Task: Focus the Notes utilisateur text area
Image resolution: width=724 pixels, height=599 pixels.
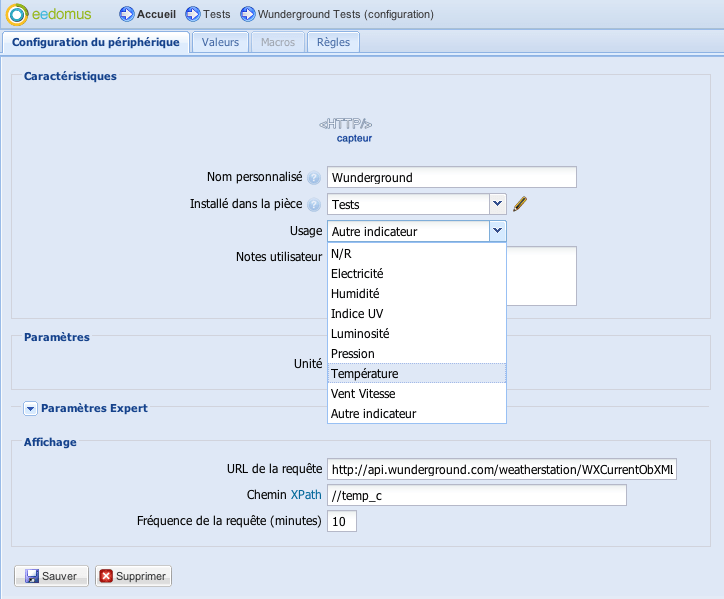Action: coord(541,276)
